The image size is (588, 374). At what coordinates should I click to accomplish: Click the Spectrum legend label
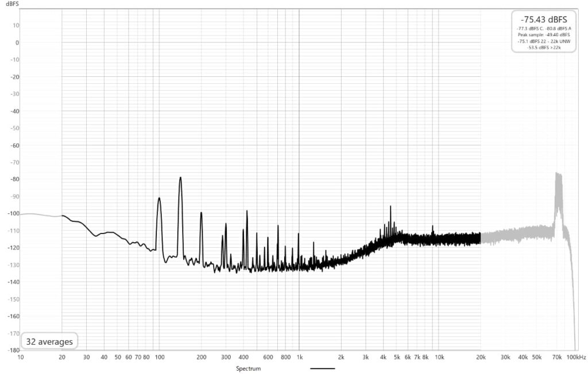[x=249, y=368]
